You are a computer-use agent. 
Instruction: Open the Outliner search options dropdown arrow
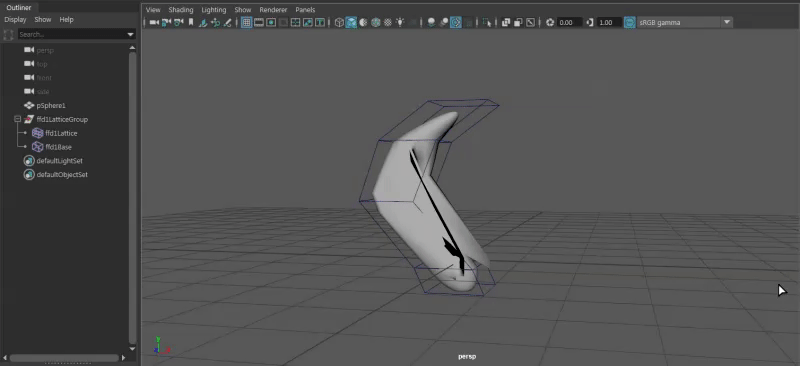pyautogui.click(x=131, y=34)
